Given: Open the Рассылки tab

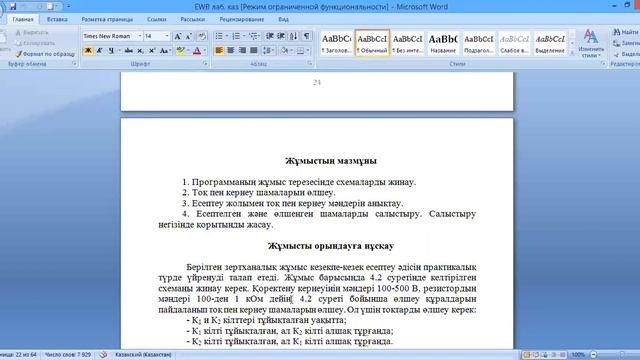Looking at the screenshot, I should tap(192, 19).
